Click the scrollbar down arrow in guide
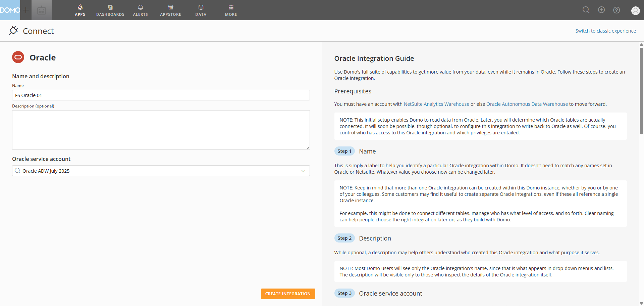 point(641,303)
